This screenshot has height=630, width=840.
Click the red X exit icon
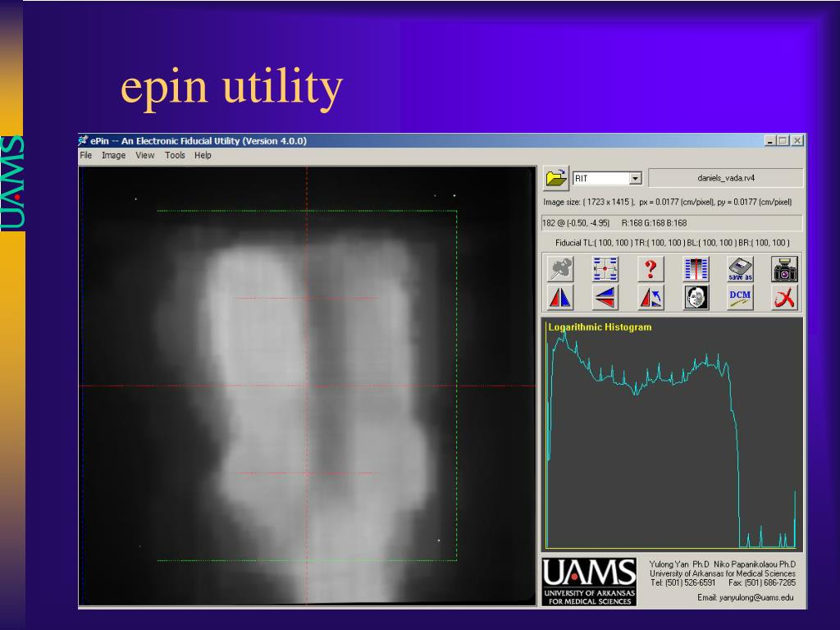pos(785,297)
